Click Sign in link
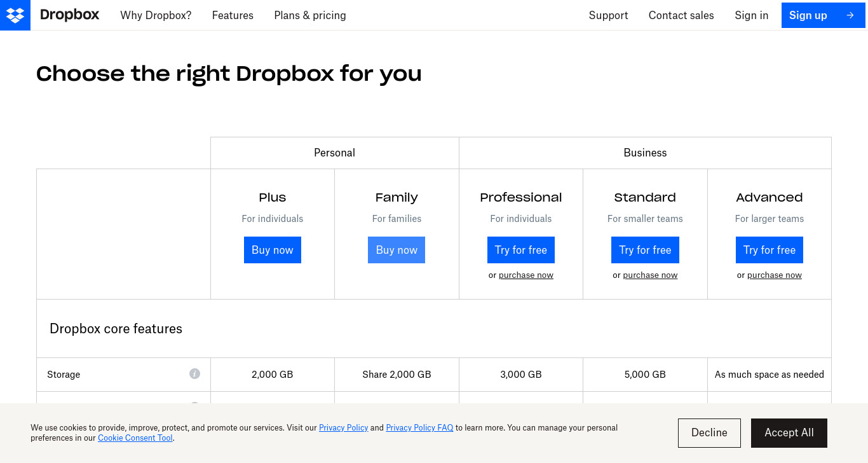The image size is (868, 463). tap(752, 15)
